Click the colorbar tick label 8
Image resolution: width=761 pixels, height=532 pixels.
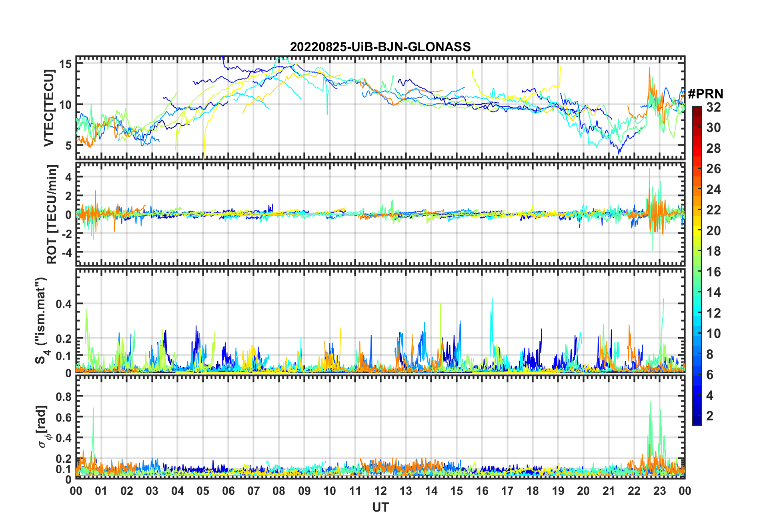[710, 354]
